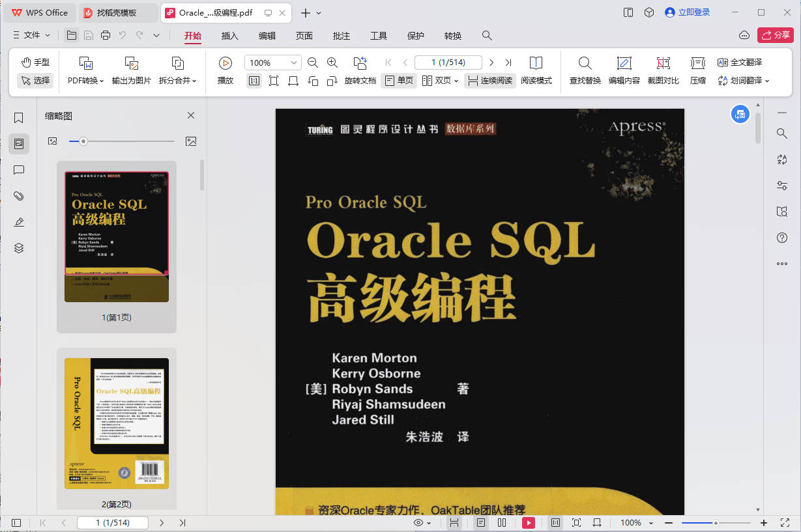Toggle Continuous Reading mode (连续阅读)

(x=489, y=81)
